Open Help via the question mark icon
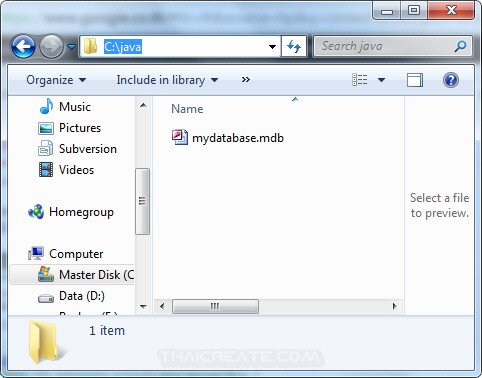 point(451,80)
